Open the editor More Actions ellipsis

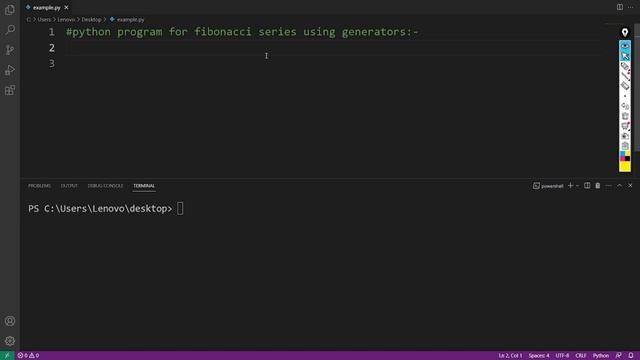(631, 7)
